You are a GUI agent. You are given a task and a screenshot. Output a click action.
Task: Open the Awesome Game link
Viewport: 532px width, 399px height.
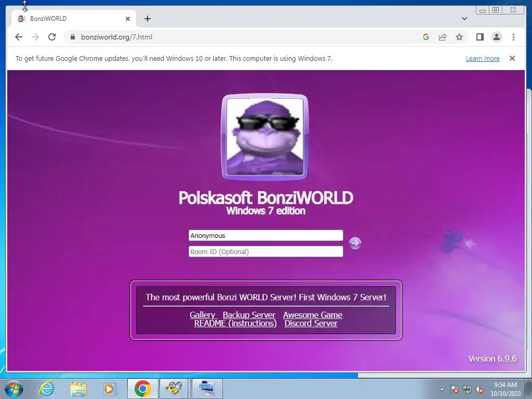pos(312,315)
